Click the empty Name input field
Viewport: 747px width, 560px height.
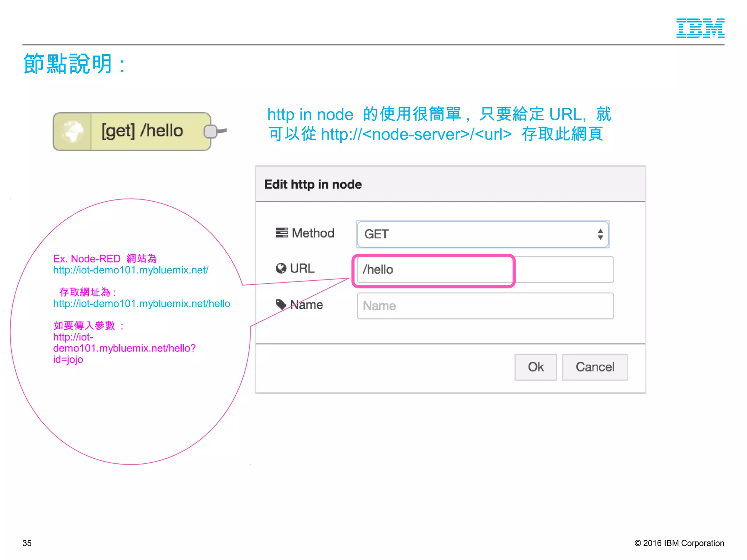[485, 306]
